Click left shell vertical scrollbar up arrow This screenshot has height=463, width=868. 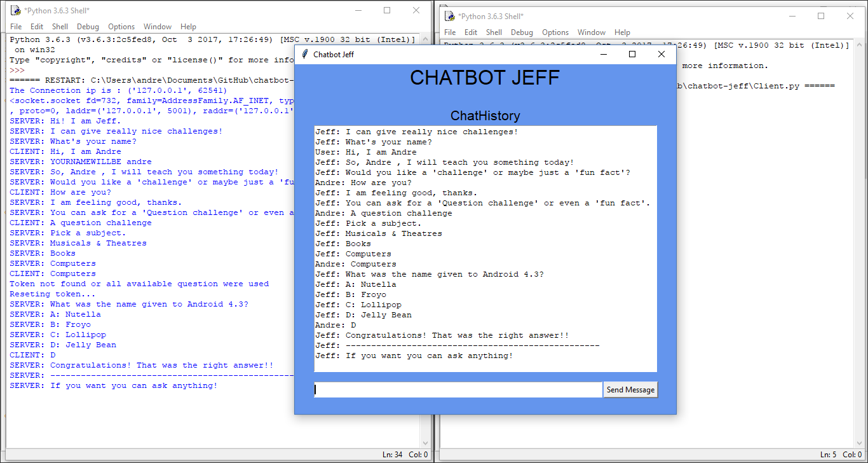tap(425, 39)
